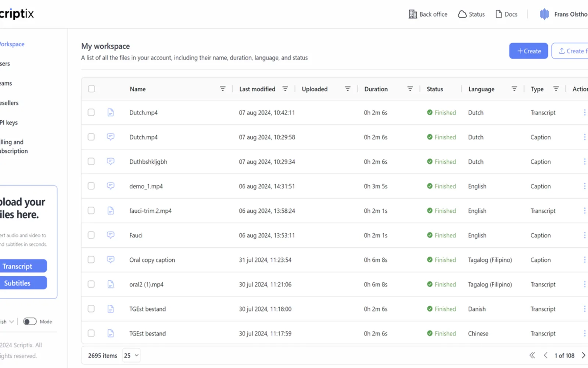Filter the Last modified column
Screen dimensions: 588x368
285,89
